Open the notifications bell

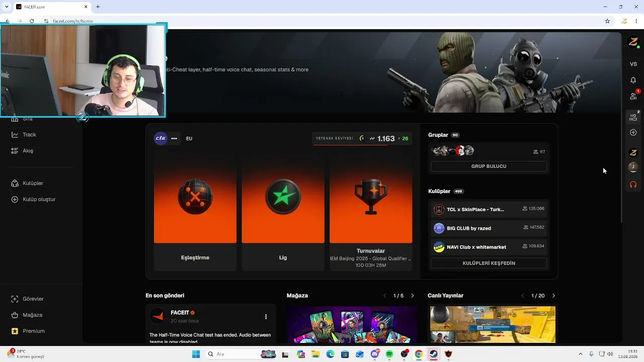pyautogui.click(x=633, y=80)
